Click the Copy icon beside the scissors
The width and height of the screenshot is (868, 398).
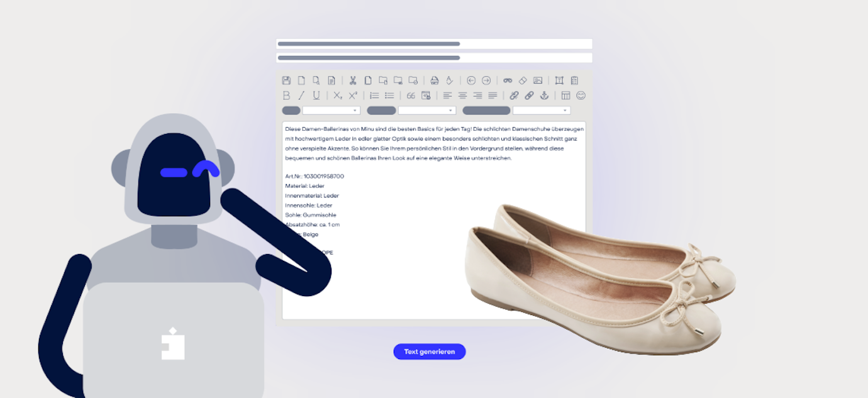(368, 80)
